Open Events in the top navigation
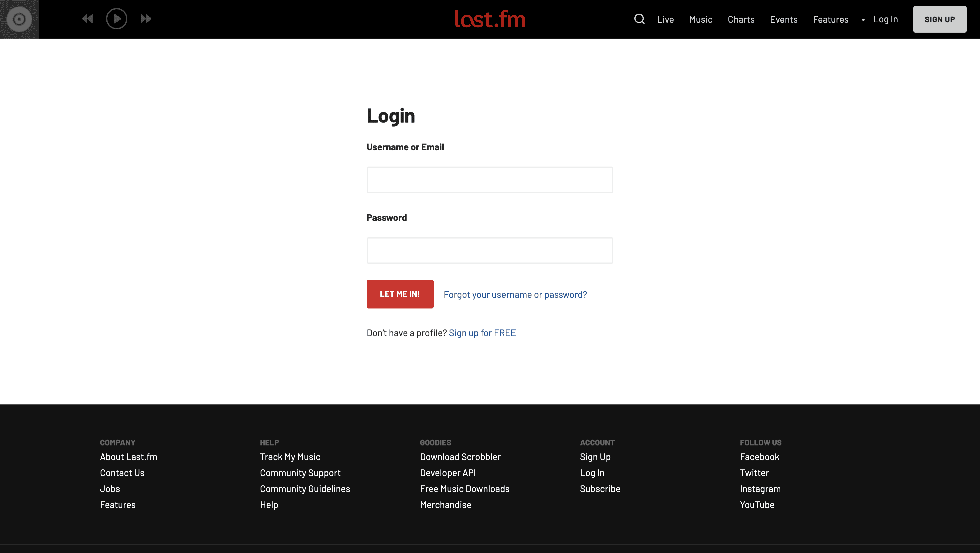 [783, 19]
